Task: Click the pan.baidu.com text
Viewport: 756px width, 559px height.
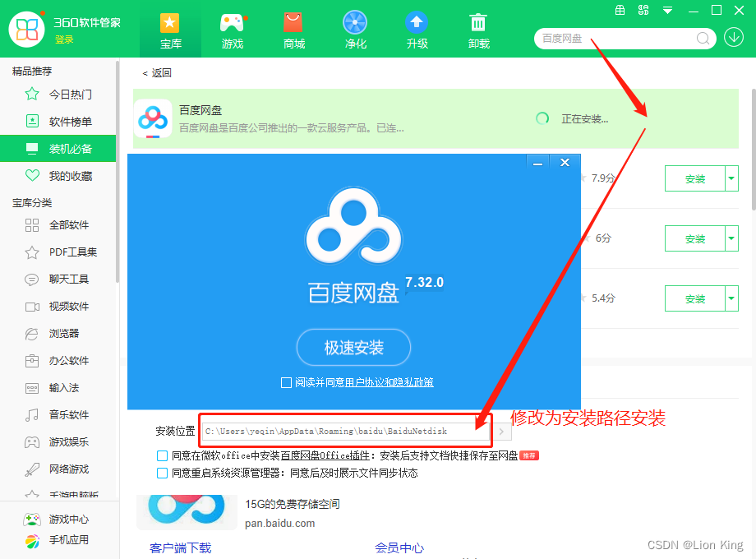Action: [x=279, y=524]
